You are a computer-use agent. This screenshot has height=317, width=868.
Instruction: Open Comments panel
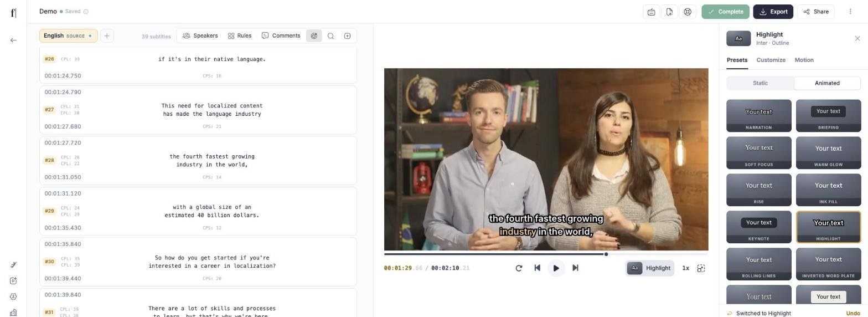tap(281, 35)
